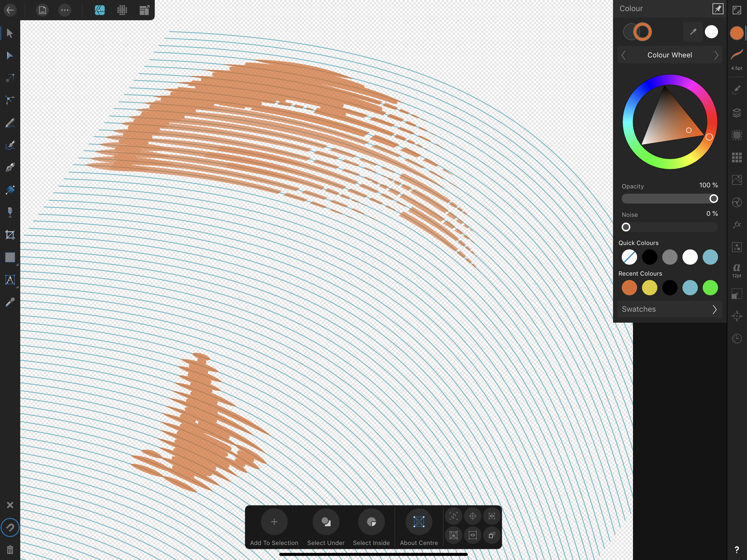
Task: Select the Fill tool
Action: [x=10, y=190]
